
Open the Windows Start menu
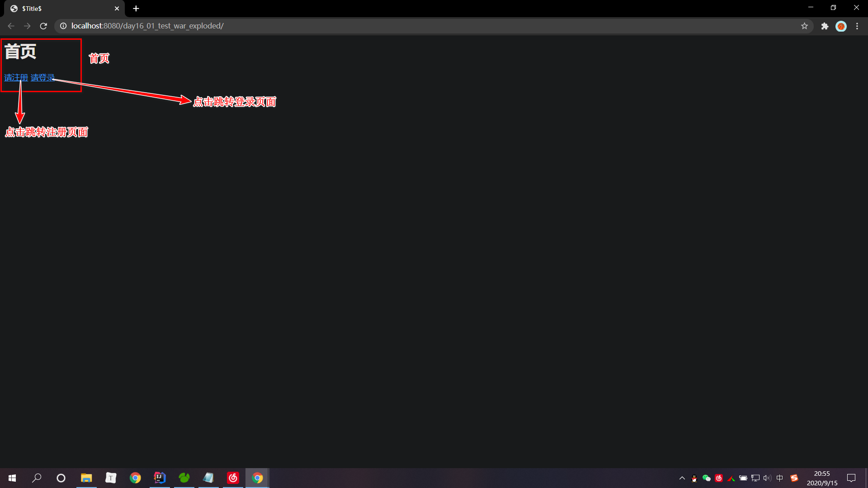[x=12, y=478]
